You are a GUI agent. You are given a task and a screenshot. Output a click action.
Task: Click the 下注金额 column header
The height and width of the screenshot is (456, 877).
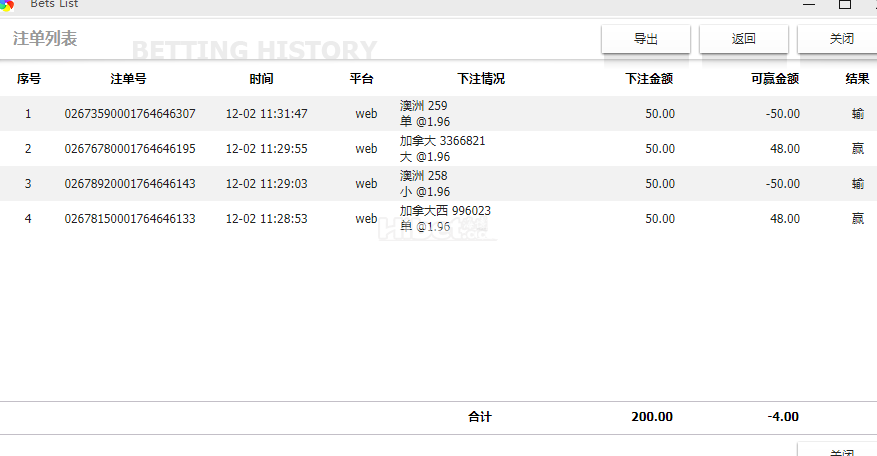click(649, 79)
